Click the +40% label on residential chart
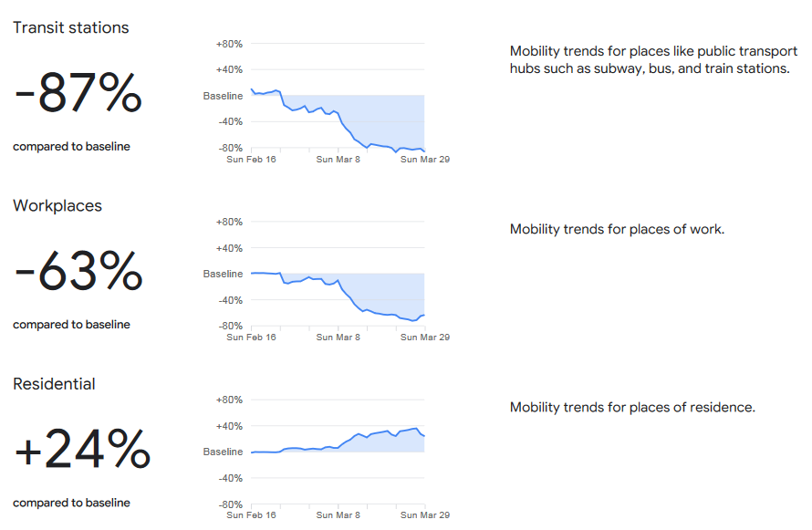The width and height of the screenshot is (812, 530). (229, 427)
